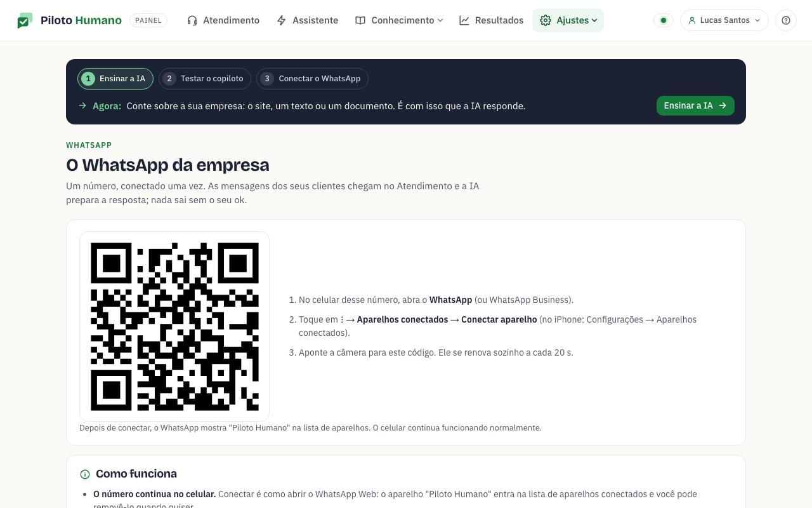Select step 1 Ensinar a IA
Viewport: 812px width, 508px height.
tap(115, 79)
